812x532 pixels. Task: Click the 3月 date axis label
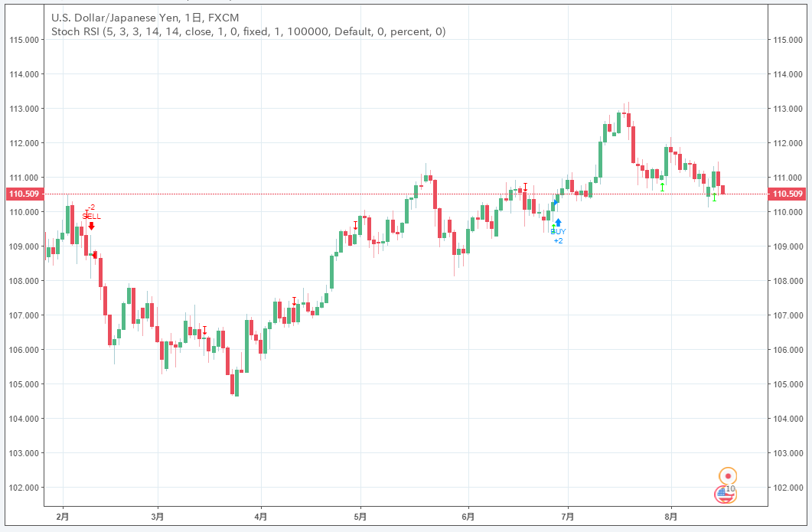click(158, 517)
